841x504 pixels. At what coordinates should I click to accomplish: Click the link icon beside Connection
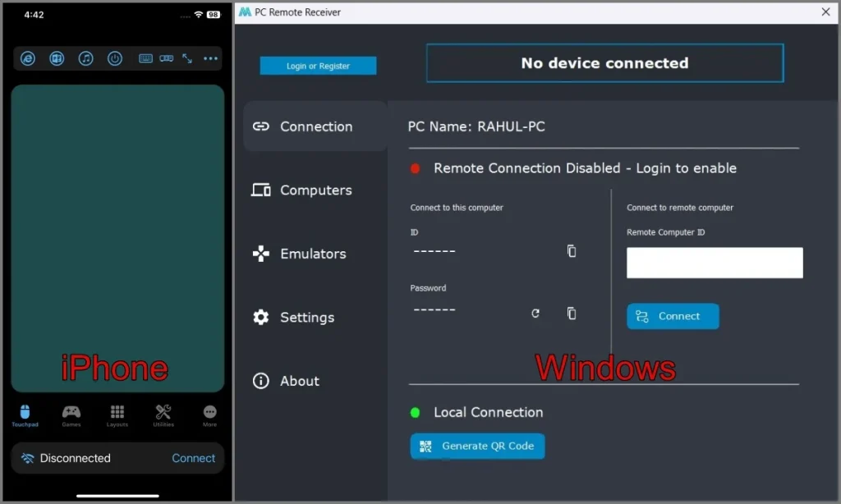(261, 126)
